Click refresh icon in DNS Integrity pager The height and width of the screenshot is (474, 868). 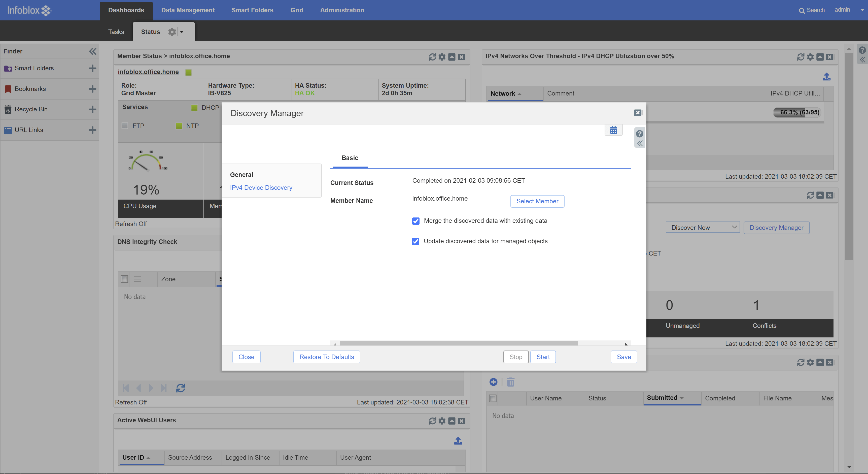[181, 388]
